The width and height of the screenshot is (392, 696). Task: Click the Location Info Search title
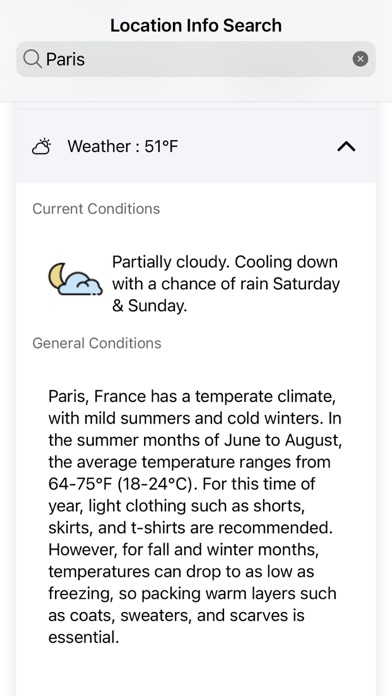click(x=196, y=25)
